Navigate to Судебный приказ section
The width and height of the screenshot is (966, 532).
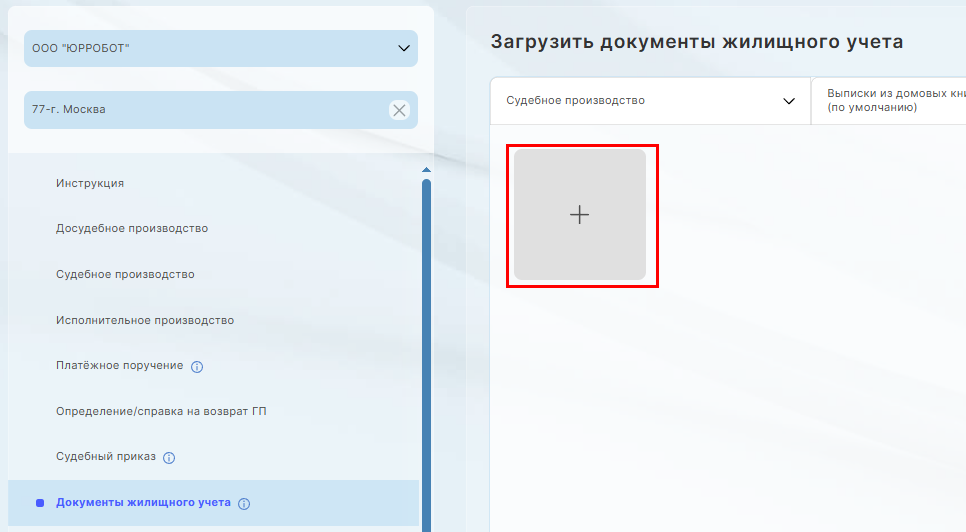[106, 456]
